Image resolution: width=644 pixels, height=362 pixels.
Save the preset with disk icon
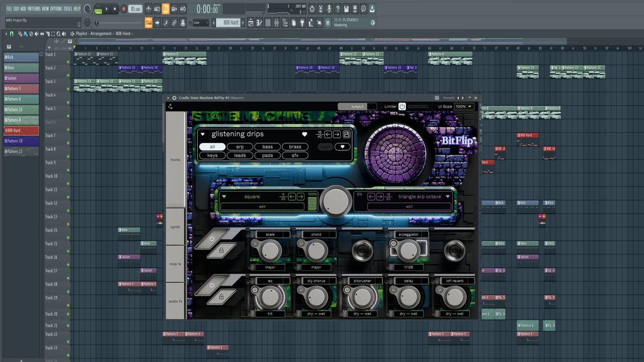[347, 134]
